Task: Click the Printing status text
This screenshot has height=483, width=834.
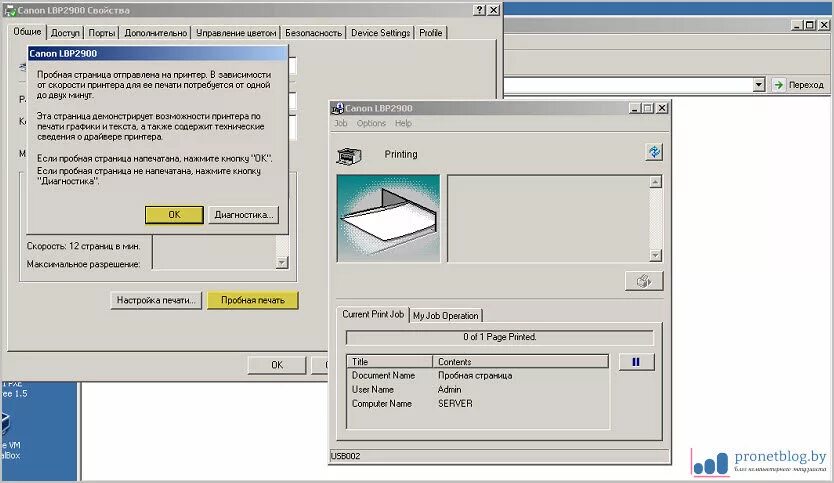Action: pyautogui.click(x=401, y=154)
